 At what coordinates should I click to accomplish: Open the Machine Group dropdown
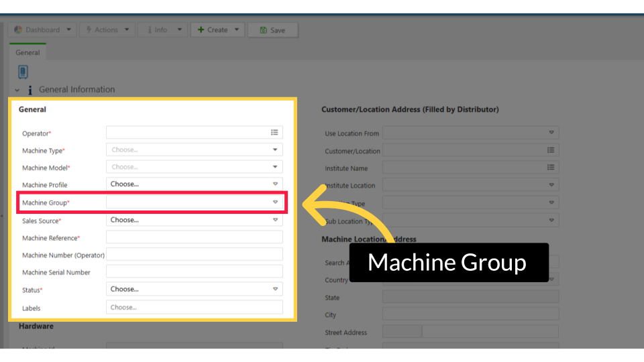pyautogui.click(x=274, y=202)
